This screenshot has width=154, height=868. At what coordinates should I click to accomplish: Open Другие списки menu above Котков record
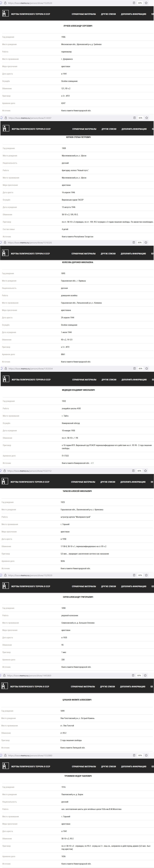109,129
